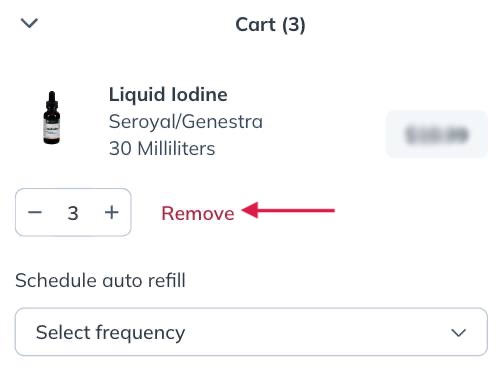Click the Liquid Iodine bottle image
The image size is (502, 388).
[x=52, y=117]
